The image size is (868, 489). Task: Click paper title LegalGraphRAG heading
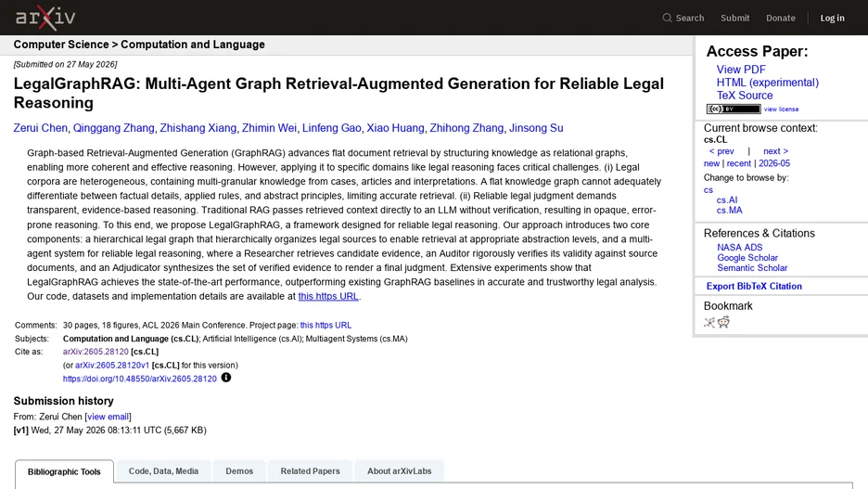coord(338,93)
